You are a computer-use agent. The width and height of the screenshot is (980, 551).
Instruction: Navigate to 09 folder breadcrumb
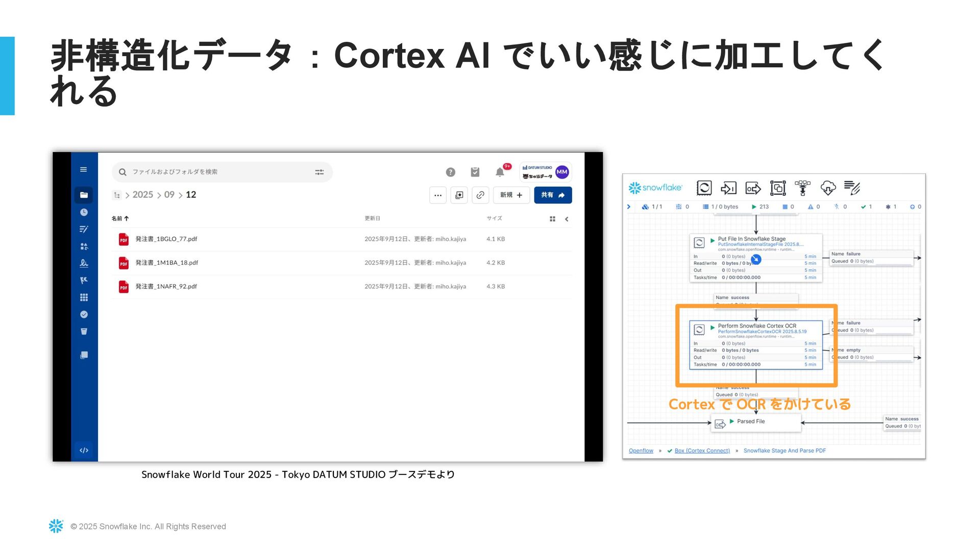click(x=169, y=195)
